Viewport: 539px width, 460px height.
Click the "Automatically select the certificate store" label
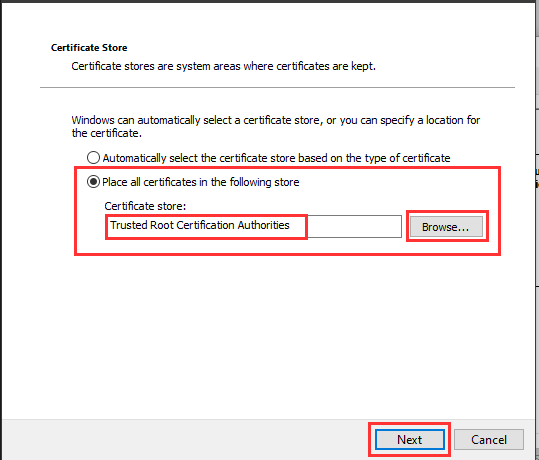[276, 158]
